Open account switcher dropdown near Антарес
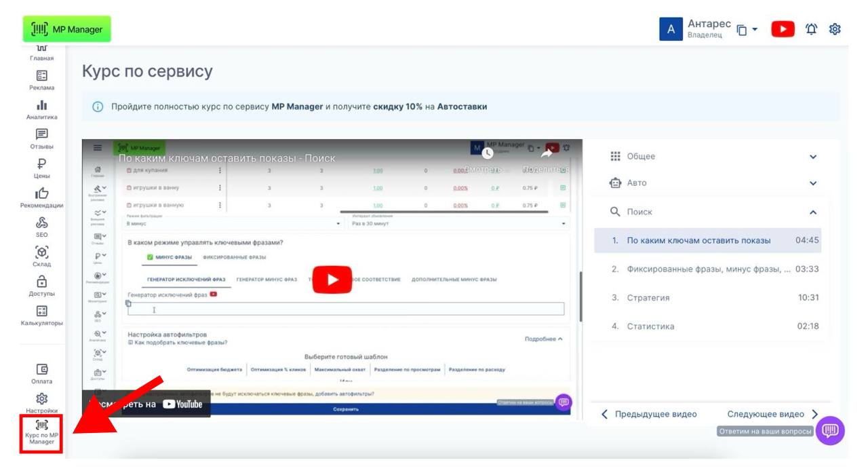The height and width of the screenshot is (473, 868). 747,31
